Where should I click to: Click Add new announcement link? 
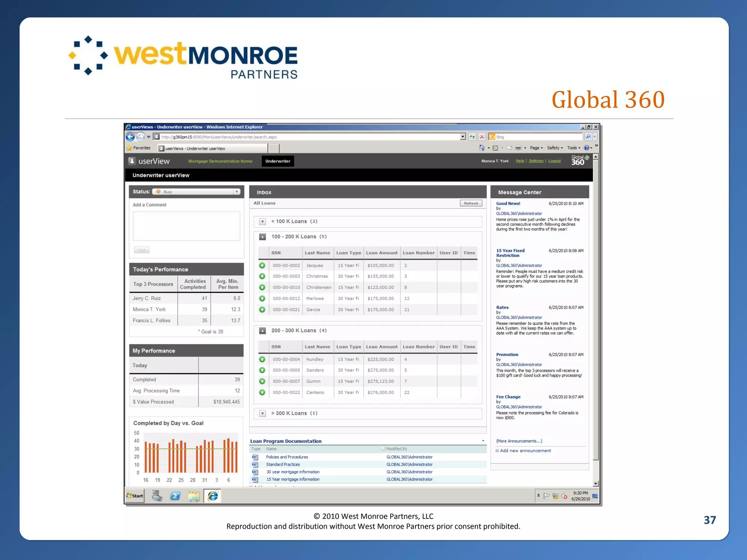[525, 451]
